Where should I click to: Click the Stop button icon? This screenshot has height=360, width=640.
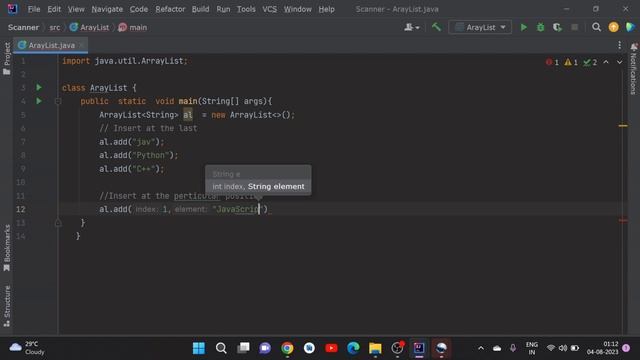click(574, 27)
